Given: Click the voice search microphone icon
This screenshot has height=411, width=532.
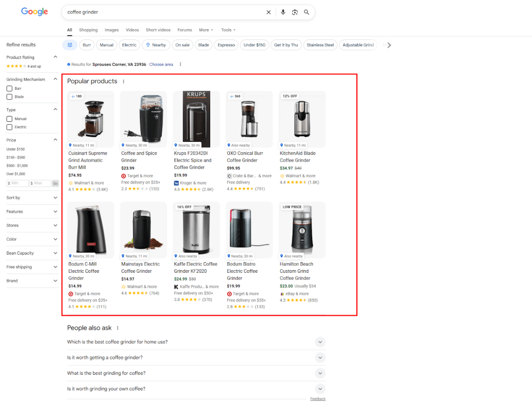Looking at the screenshot, I should click(x=282, y=12).
